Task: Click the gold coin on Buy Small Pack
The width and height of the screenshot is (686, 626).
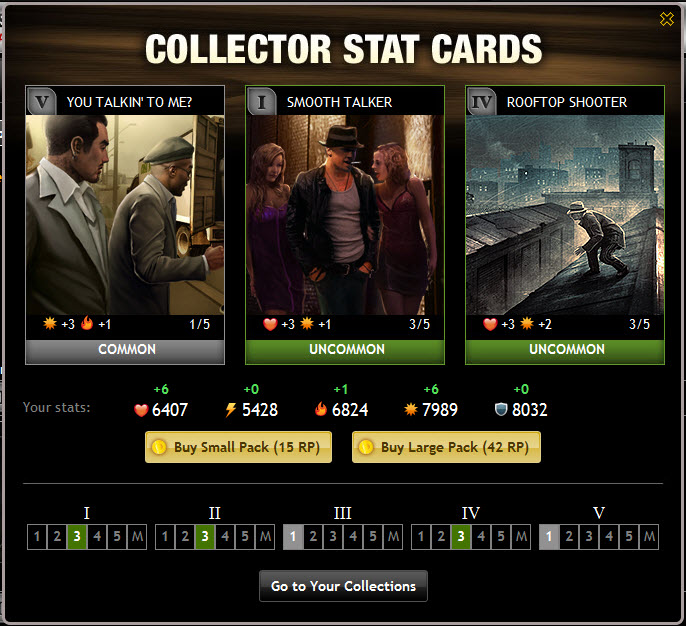Action: (159, 447)
